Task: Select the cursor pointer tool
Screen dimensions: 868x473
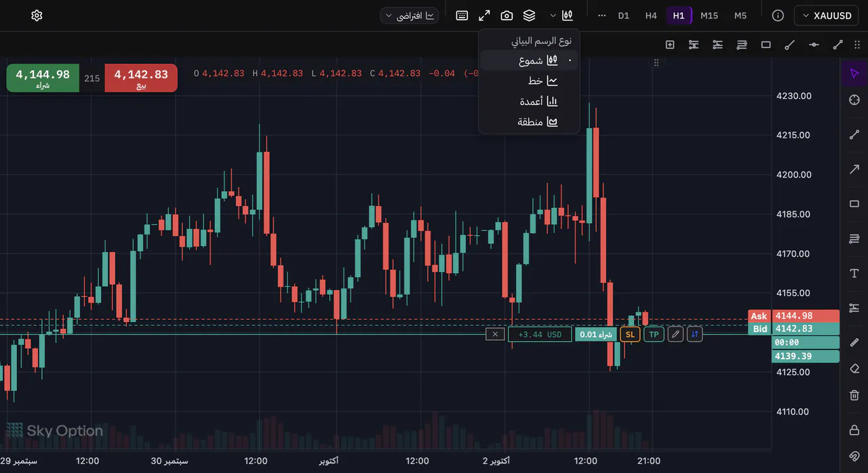Action: [x=854, y=74]
